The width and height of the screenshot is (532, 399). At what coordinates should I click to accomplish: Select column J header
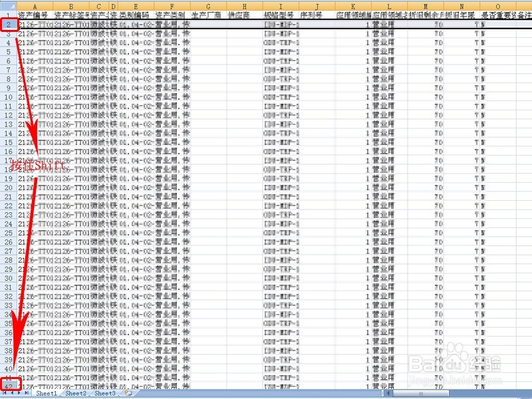(x=317, y=6)
